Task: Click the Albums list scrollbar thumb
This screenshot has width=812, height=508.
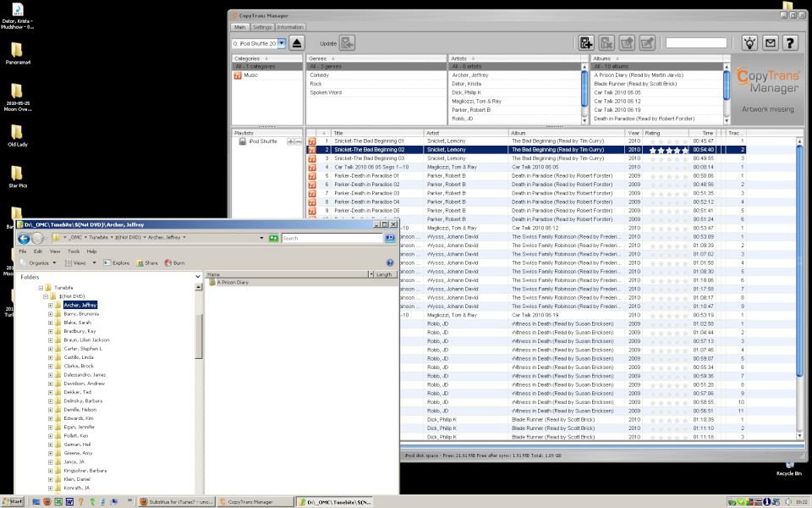Action: pyautogui.click(x=726, y=85)
